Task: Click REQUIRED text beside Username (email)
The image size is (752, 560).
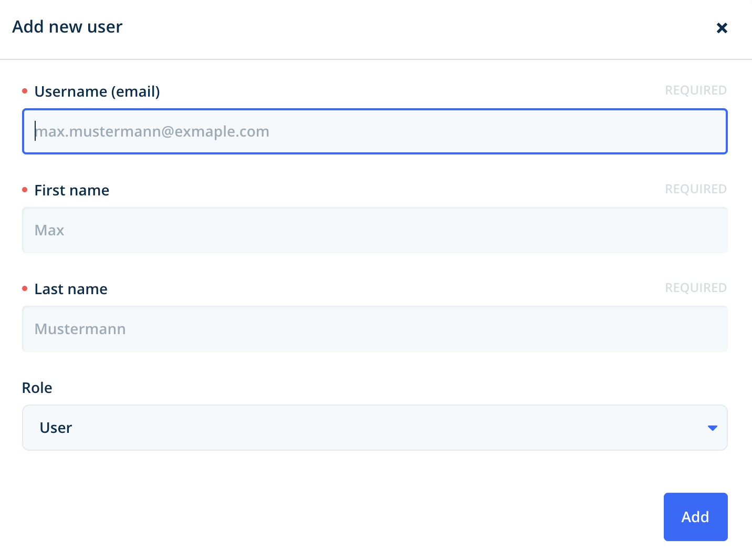Action: click(696, 90)
